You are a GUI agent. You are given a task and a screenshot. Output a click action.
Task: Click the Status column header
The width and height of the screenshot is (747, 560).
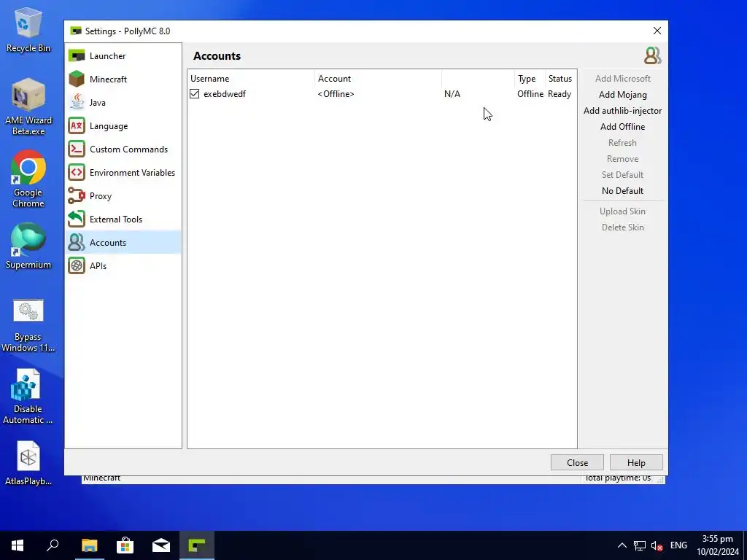[560, 79]
